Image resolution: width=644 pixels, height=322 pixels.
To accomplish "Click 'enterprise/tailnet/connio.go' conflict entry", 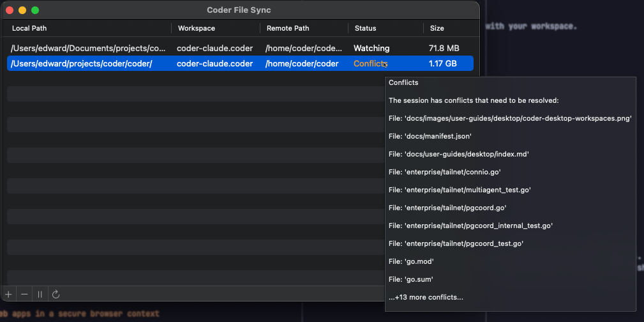I will [x=445, y=172].
